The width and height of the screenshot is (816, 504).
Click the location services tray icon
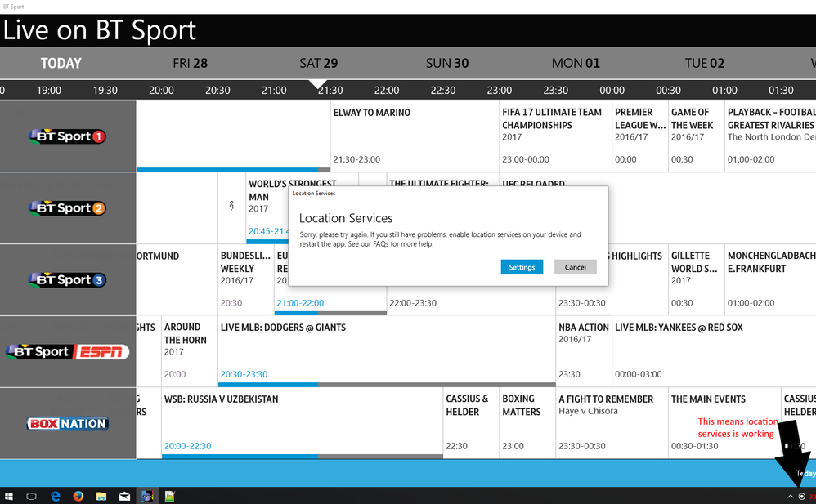[802, 496]
